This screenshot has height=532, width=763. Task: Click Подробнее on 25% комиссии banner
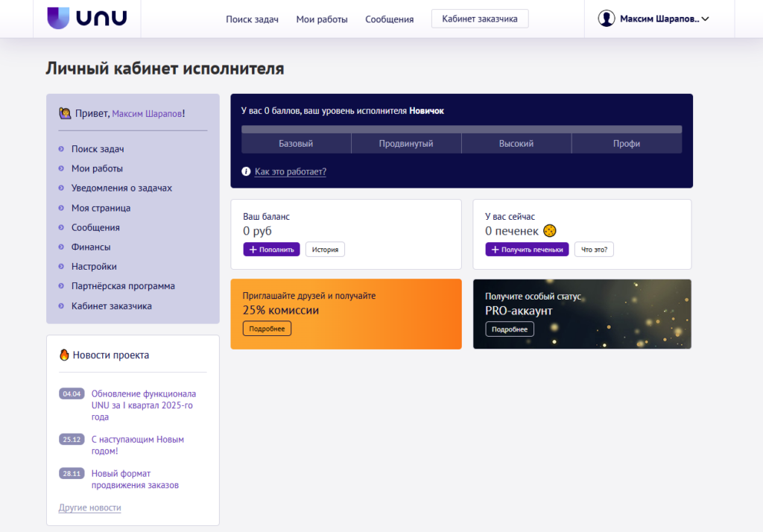pos(267,329)
